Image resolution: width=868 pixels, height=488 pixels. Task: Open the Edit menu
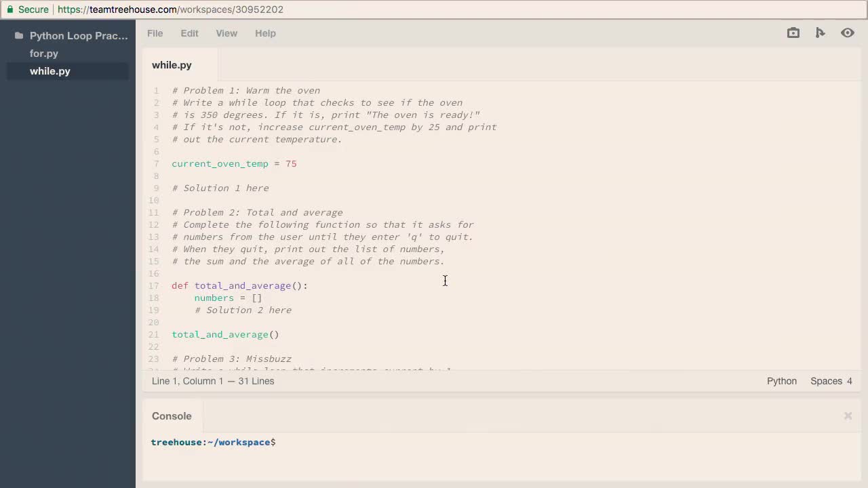click(189, 33)
